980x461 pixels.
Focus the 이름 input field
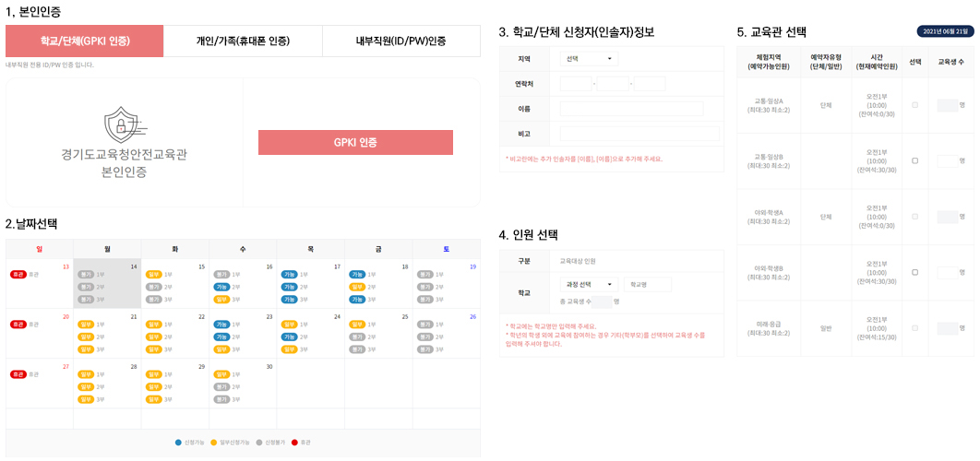pyautogui.click(x=632, y=109)
